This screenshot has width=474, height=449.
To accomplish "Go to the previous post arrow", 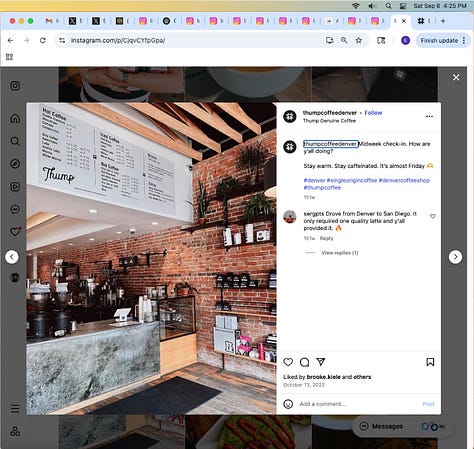I will coord(12,257).
